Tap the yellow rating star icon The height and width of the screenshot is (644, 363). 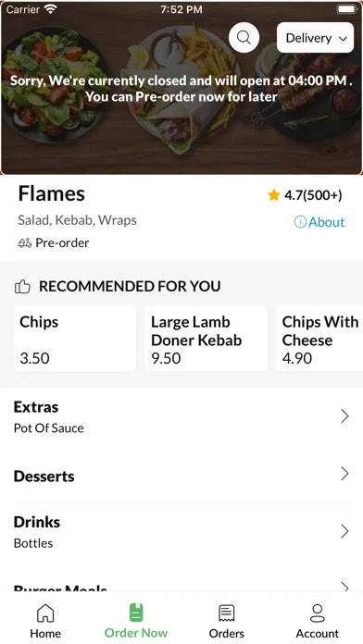[273, 195]
